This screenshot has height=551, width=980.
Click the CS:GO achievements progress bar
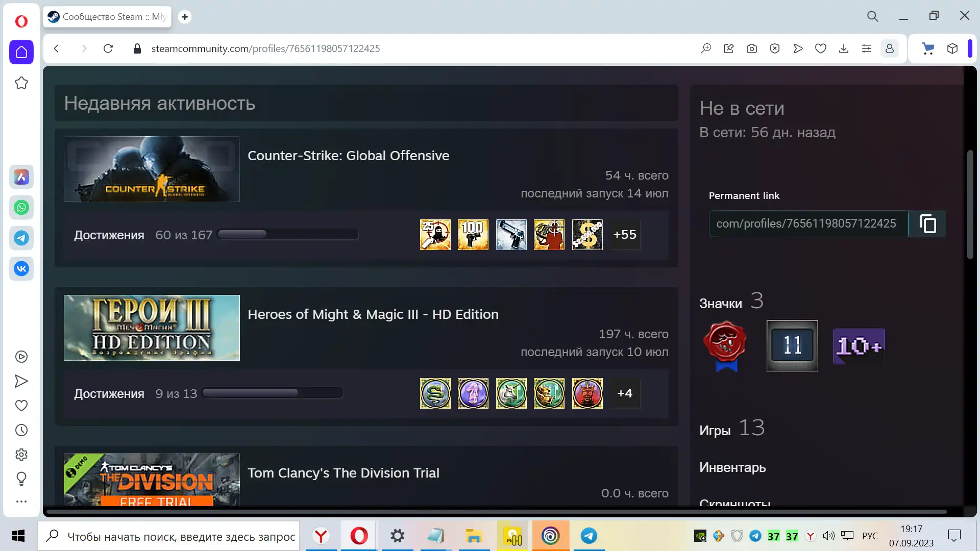[x=288, y=235]
